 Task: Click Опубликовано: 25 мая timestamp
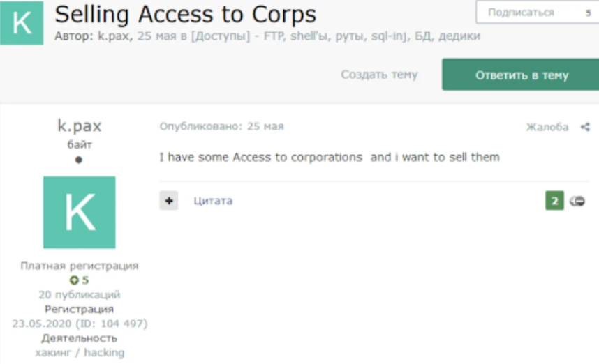coord(221,126)
